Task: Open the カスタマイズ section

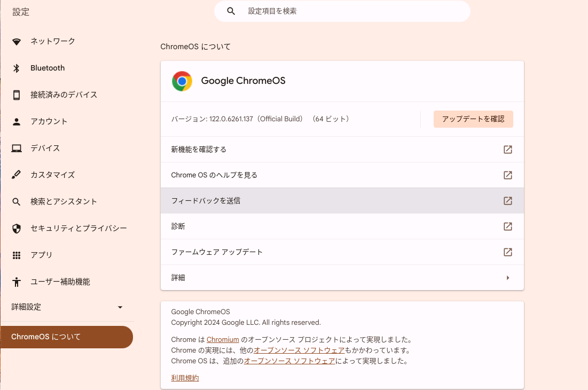Action: [53, 175]
